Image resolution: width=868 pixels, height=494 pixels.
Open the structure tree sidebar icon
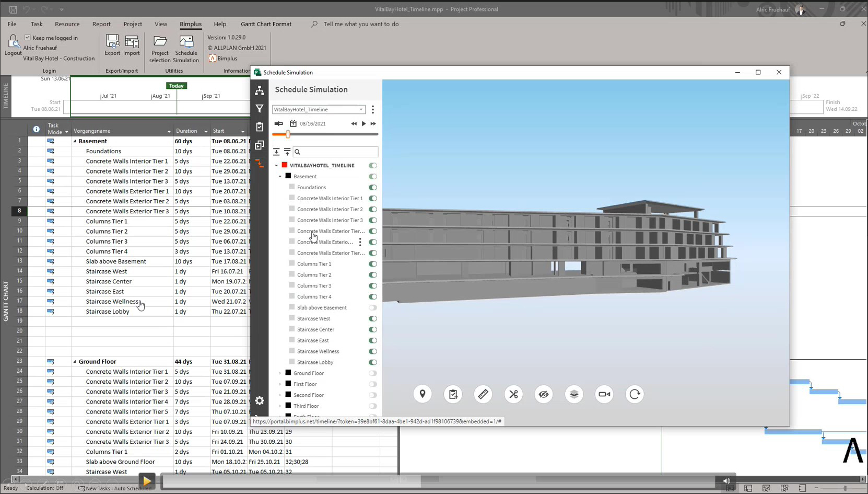click(x=260, y=90)
